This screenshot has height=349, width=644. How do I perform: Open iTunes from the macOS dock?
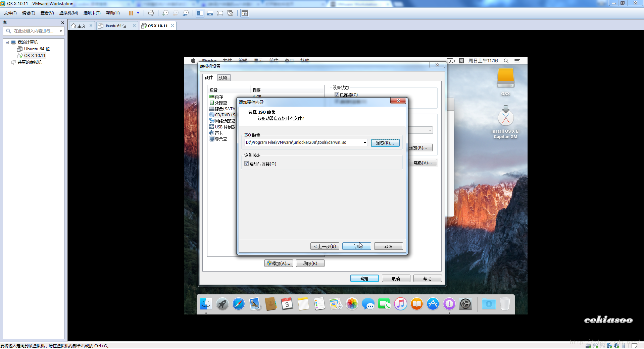pos(401,304)
